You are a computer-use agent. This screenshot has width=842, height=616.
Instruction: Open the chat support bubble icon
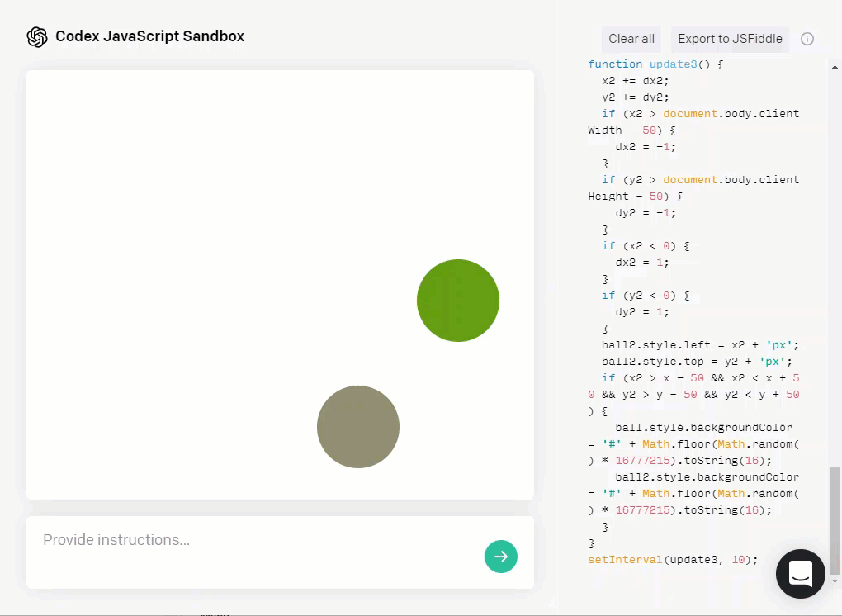(x=800, y=574)
